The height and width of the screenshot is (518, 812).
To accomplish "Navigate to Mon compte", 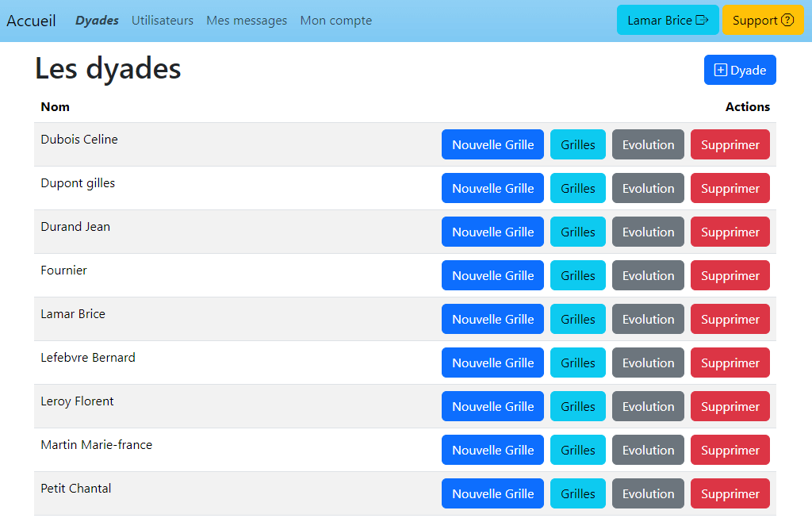I will coord(335,21).
